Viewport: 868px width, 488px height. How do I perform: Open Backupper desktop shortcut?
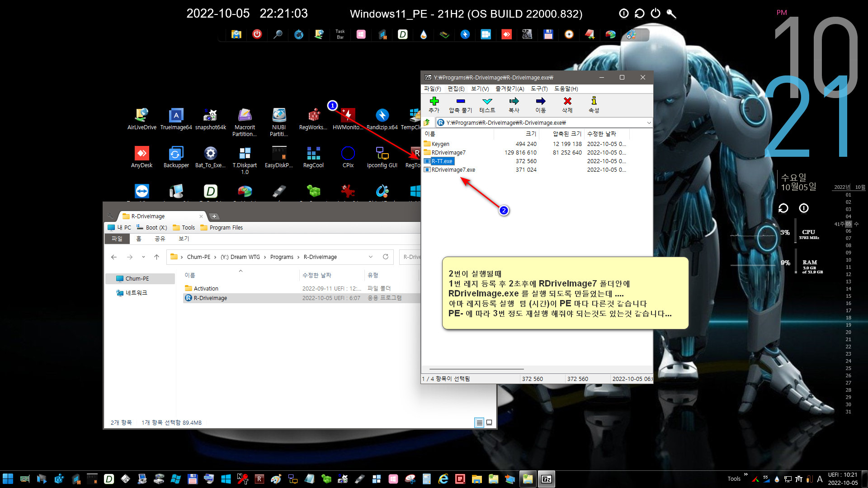[x=176, y=157]
